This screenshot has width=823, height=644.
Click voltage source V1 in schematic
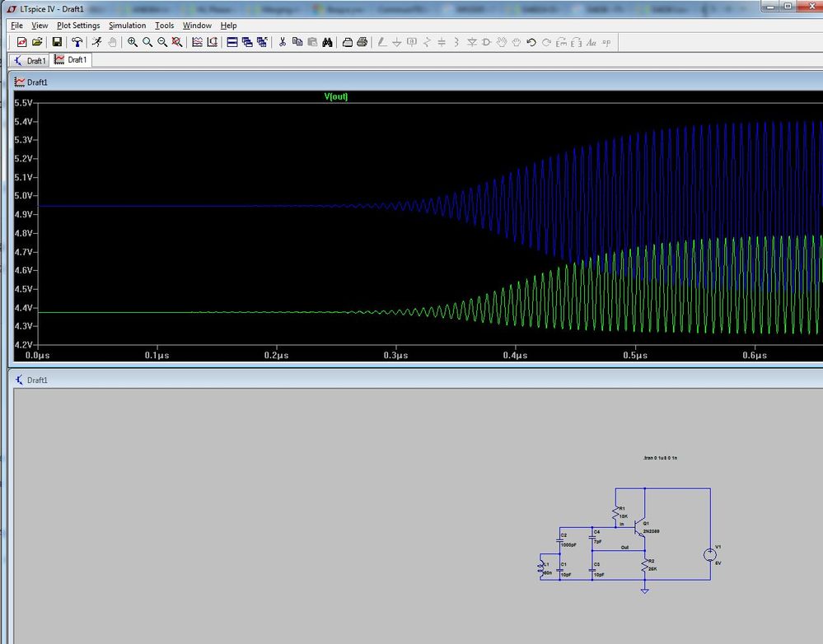(709, 555)
